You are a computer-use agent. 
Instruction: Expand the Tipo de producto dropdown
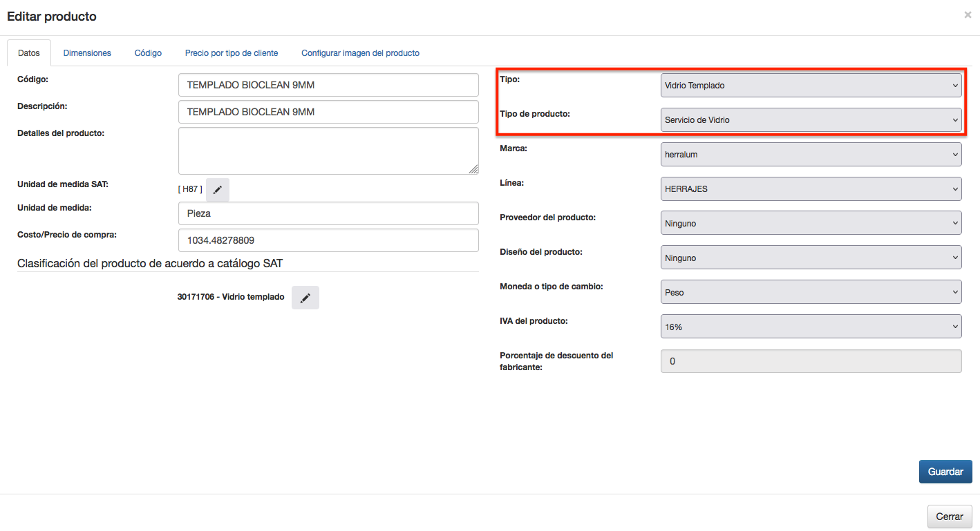tap(811, 120)
